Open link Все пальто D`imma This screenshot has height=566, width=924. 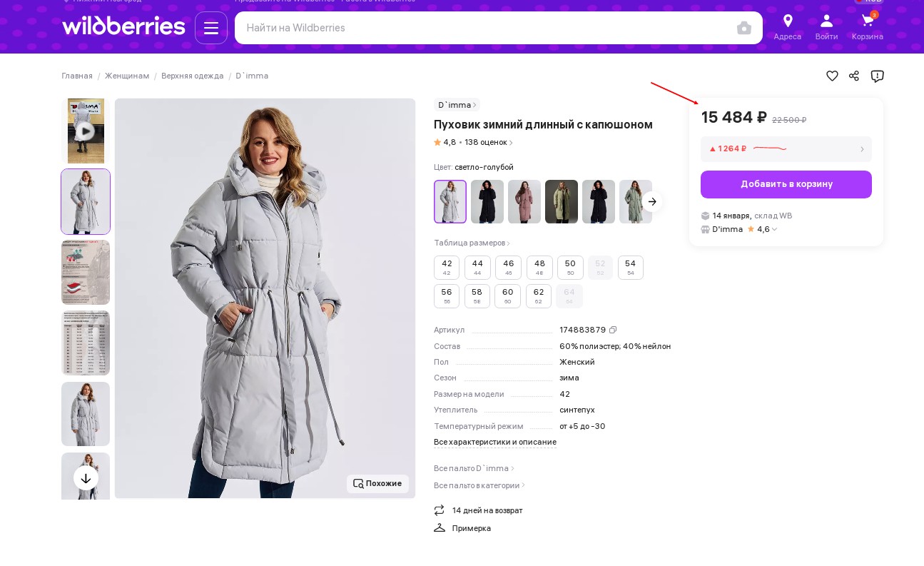click(471, 468)
